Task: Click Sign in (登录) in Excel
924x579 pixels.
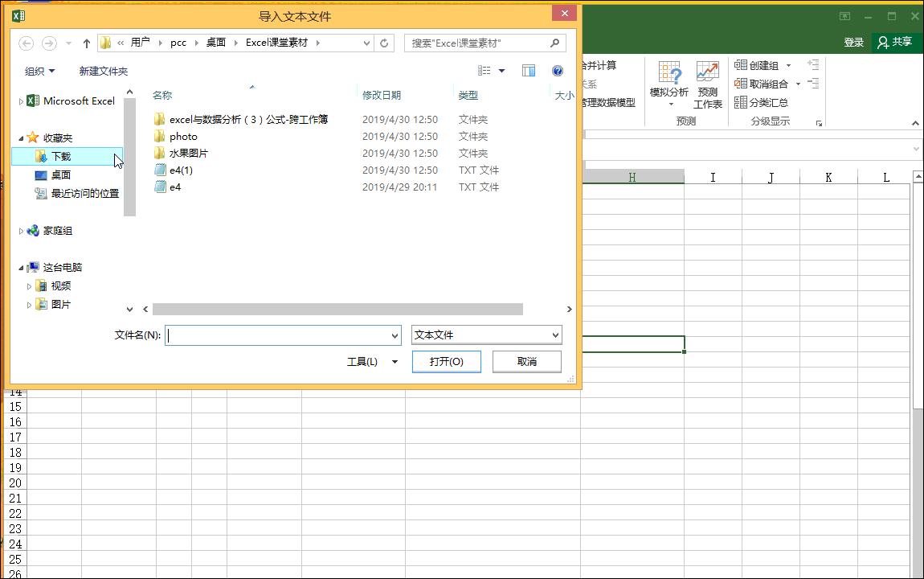Action: tap(853, 42)
